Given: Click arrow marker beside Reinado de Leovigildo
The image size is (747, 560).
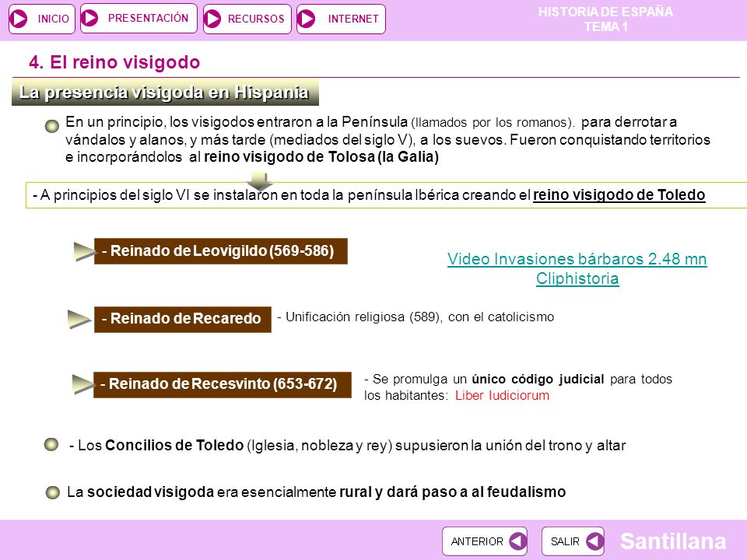Looking at the screenshot, I should point(84,251).
